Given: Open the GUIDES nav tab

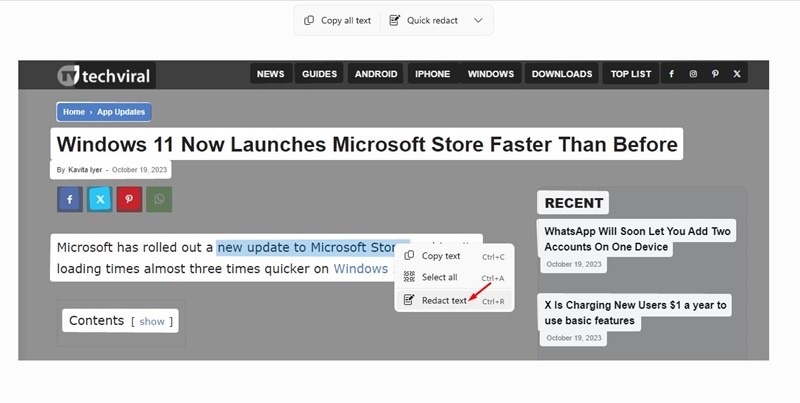Looking at the screenshot, I should coord(319,73).
